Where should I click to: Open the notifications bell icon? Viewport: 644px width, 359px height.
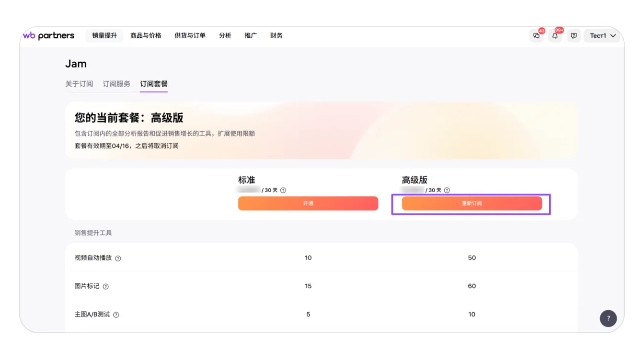(x=555, y=35)
